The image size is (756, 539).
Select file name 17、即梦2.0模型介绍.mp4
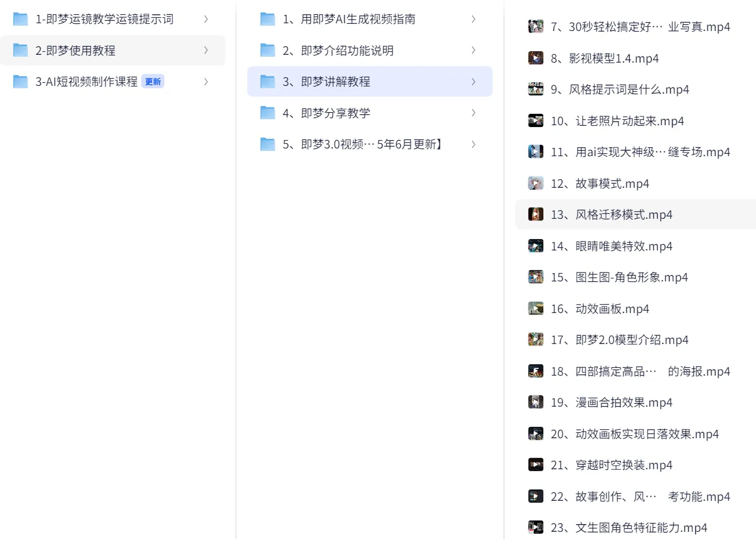pos(620,340)
